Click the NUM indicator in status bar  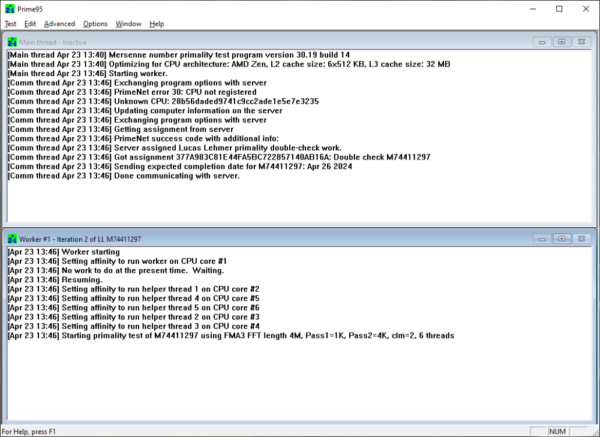[558, 431]
